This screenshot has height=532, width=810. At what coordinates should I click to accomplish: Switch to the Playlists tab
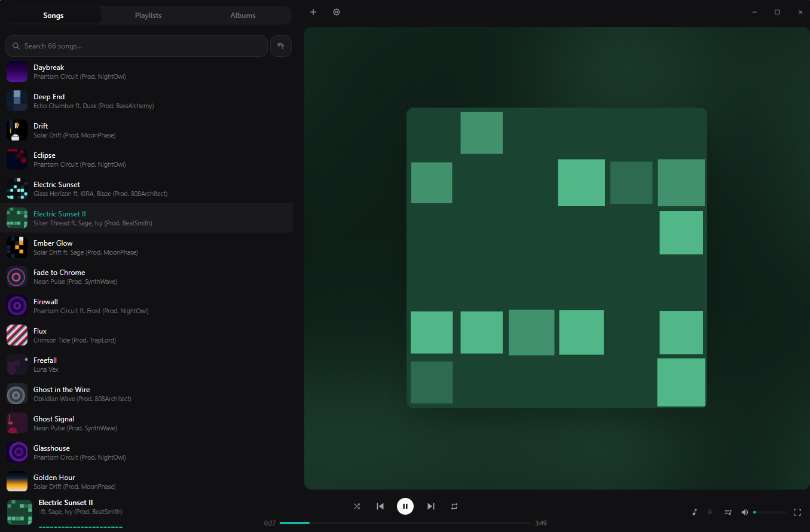pyautogui.click(x=148, y=16)
